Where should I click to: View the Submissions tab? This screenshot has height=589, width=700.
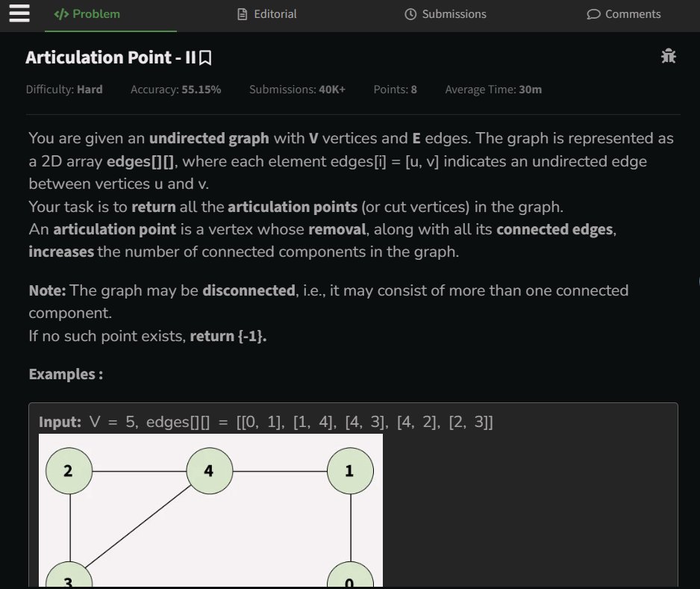pyautogui.click(x=445, y=14)
